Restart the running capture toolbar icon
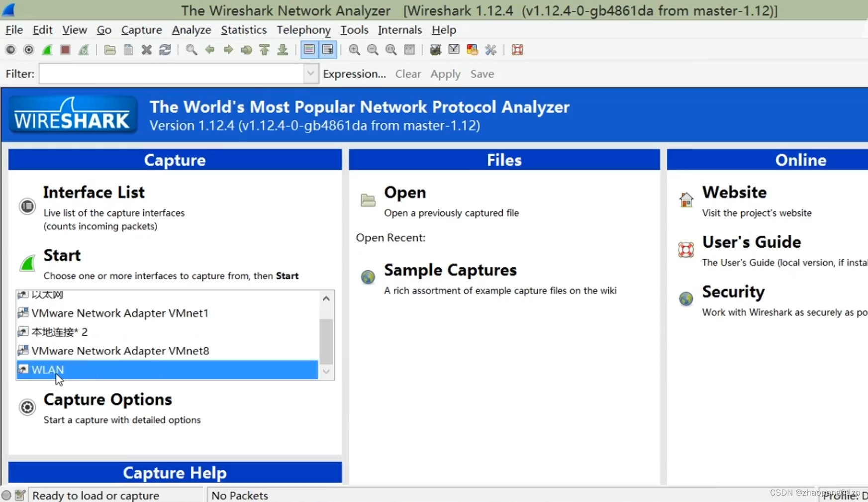Image resolution: width=868 pixels, height=502 pixels. pos(84,50)
